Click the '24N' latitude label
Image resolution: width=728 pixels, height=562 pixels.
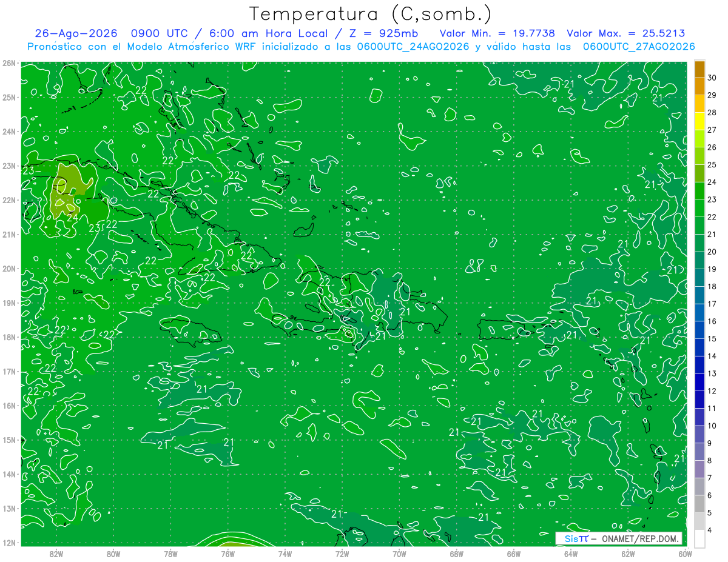(8, 132)
